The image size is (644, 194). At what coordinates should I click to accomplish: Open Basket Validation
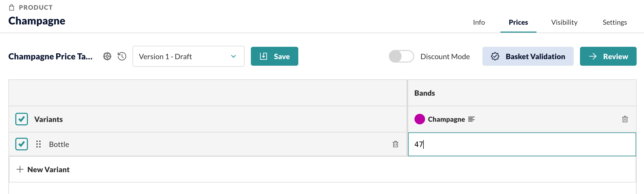coord(528,56)
